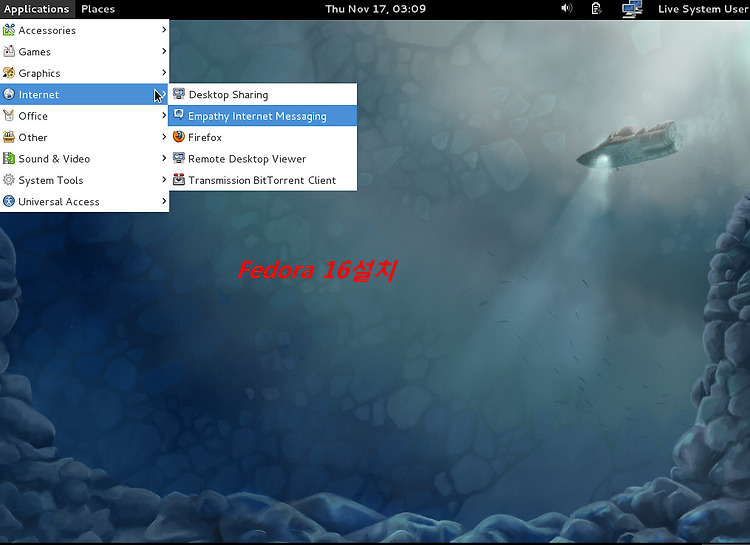The width and height of the screenshot is (750, 545).
Task: Launch Empathy Internet Messaging
Action: pyautogui.click(x=263, y=116)
